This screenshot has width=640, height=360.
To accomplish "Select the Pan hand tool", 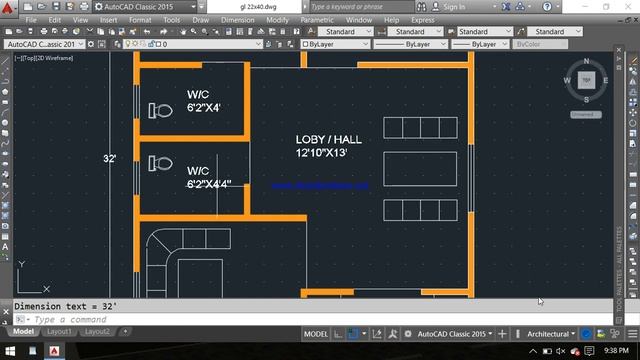I will [183, 32].
